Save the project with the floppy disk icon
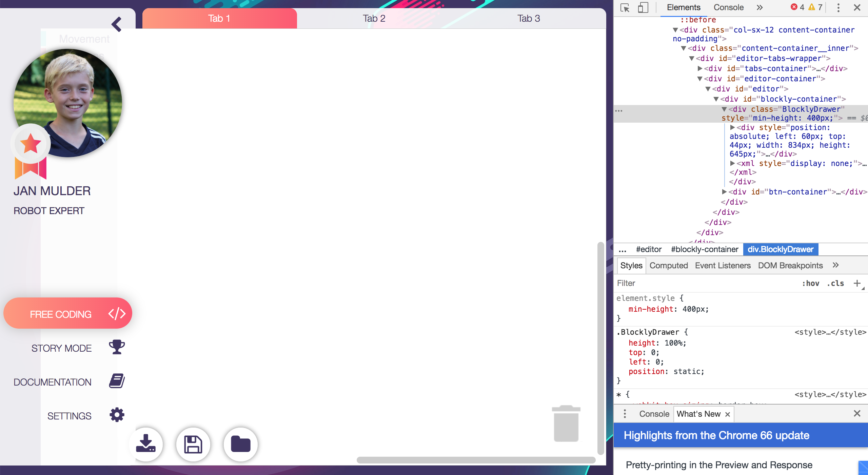Screen dimensions: 868x475 coord(193,444)
